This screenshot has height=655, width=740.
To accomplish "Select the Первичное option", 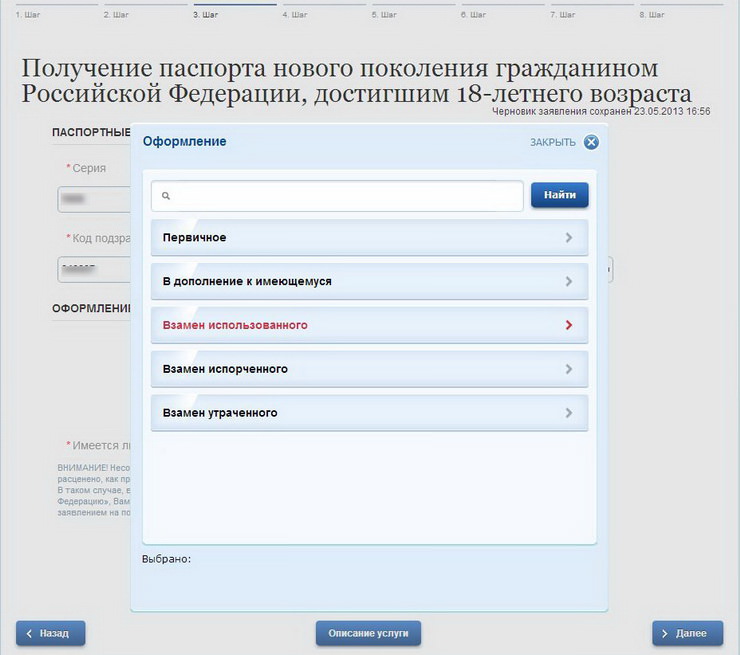I will pos(195,238).
